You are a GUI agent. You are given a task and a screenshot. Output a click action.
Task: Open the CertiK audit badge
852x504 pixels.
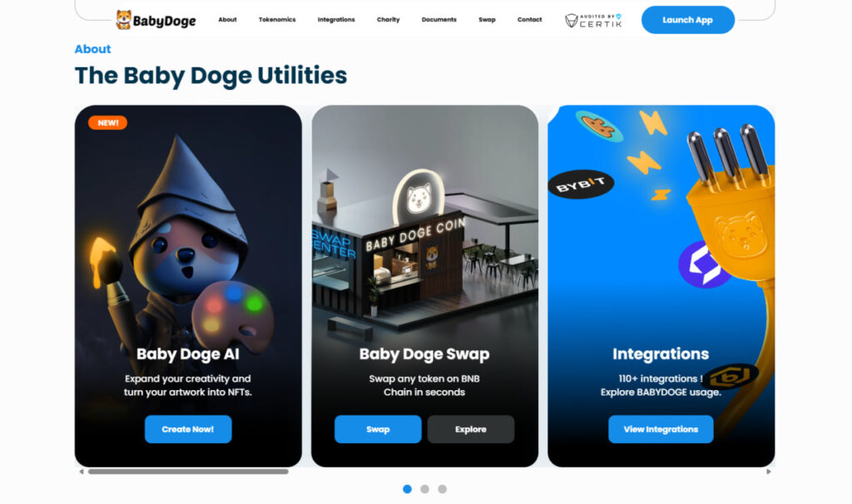coord(592,21)
